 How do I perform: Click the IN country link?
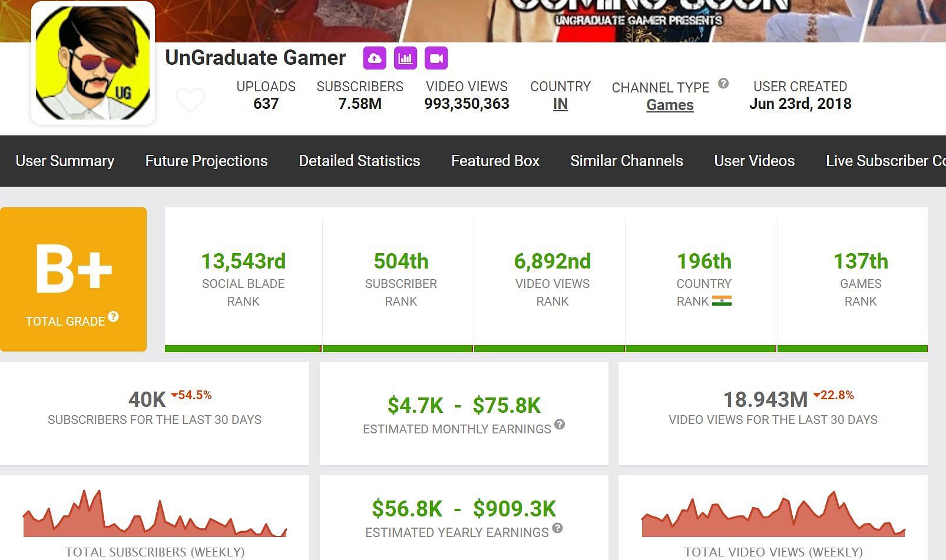point(560,104)
